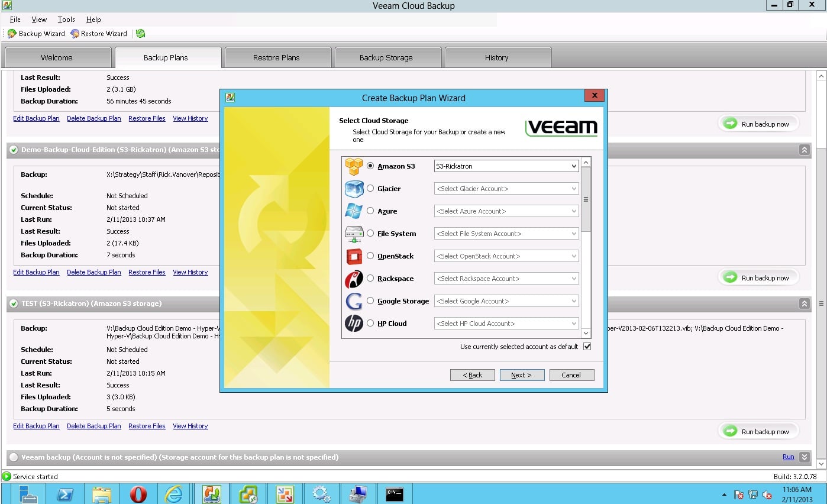Toggle Use currently selected account as default
The height and width of the screenshot is (504, 827).
pyautogui.click(x=587, y=347)
